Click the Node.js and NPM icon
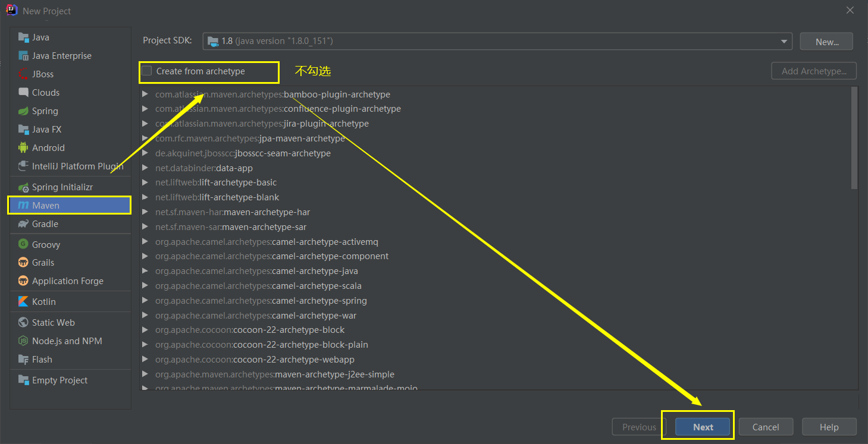 click(23, 341)
